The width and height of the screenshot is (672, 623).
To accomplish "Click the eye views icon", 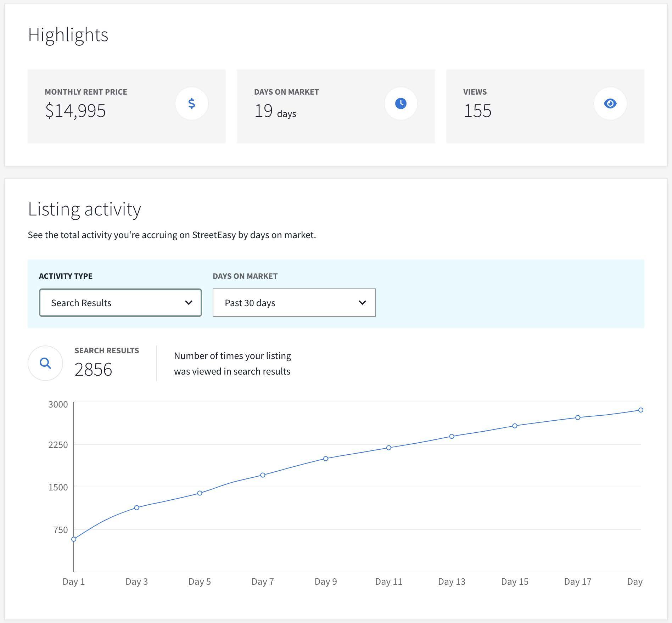I will click(x=610, y=103).
